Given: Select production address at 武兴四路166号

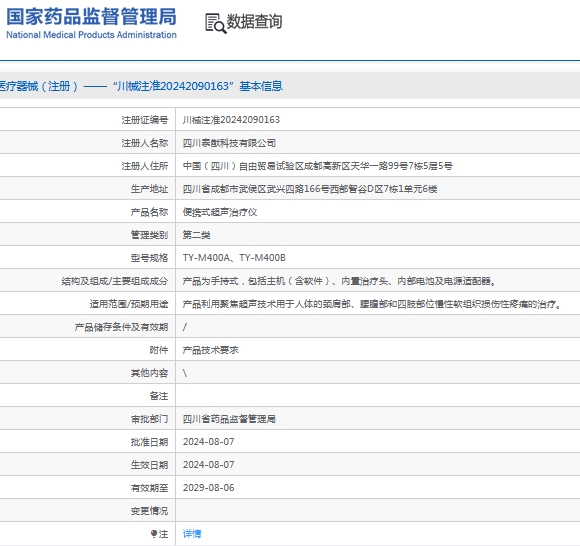Looking at the screenshot, I should (310, 189).
